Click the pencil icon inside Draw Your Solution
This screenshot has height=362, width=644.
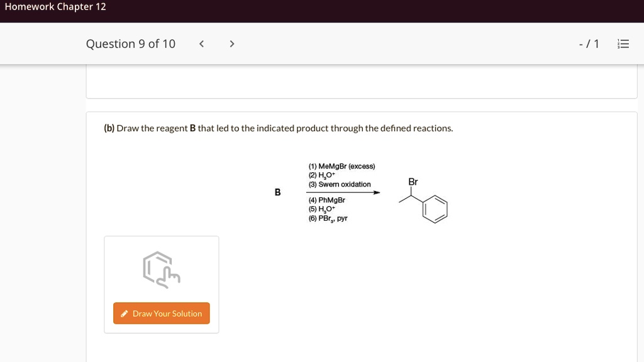pyautogui.click(x=125, y=313)
